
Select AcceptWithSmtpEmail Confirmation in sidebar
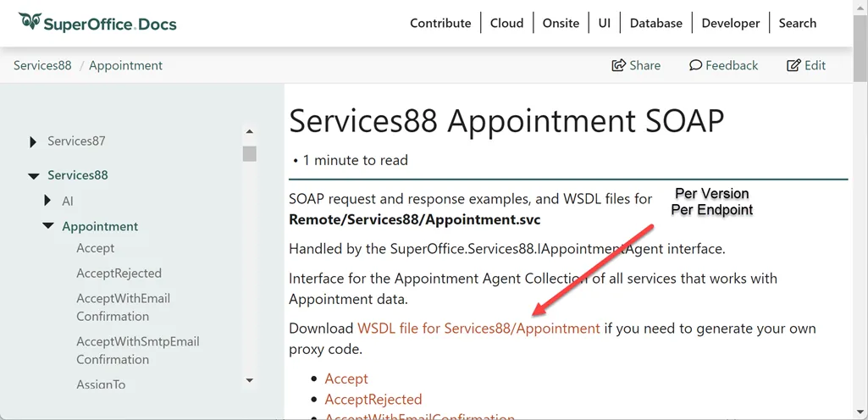coord(137,351)
